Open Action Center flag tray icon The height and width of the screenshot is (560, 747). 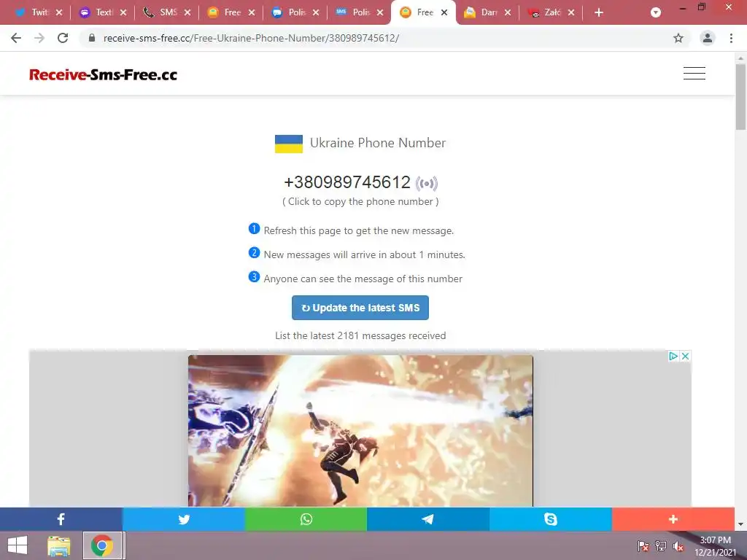[643, 546]
